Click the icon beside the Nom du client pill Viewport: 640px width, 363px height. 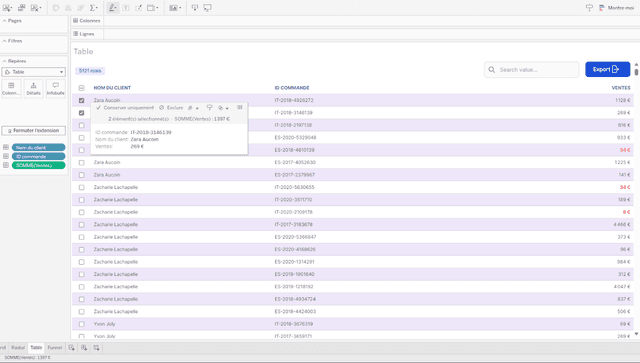[x=6, y=147]
